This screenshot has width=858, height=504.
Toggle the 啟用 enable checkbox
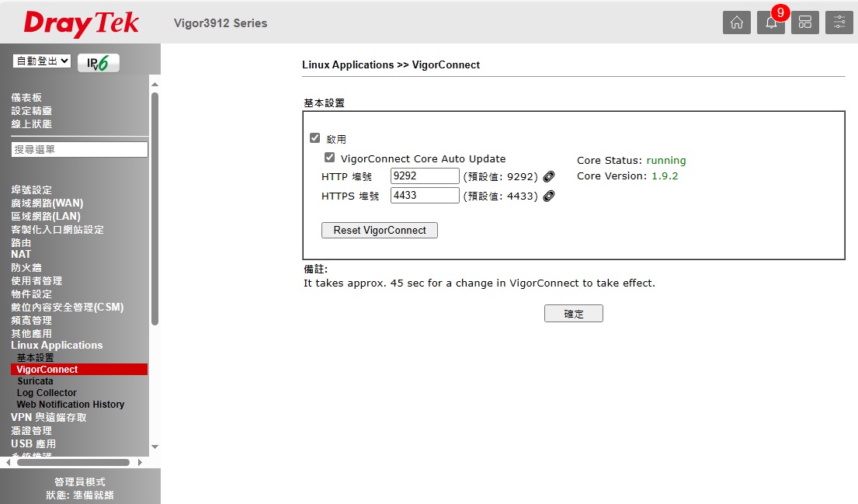pyautogui.click(x=314, y=138)
